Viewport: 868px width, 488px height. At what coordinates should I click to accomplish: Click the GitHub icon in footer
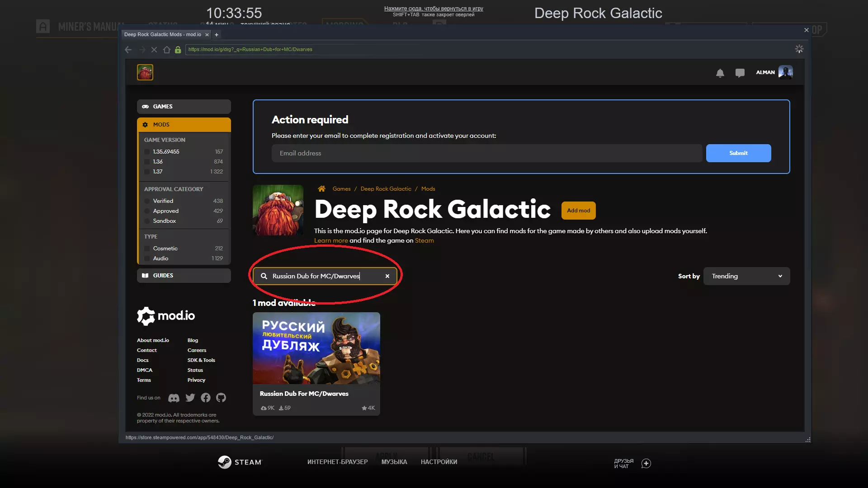(221, 398)
